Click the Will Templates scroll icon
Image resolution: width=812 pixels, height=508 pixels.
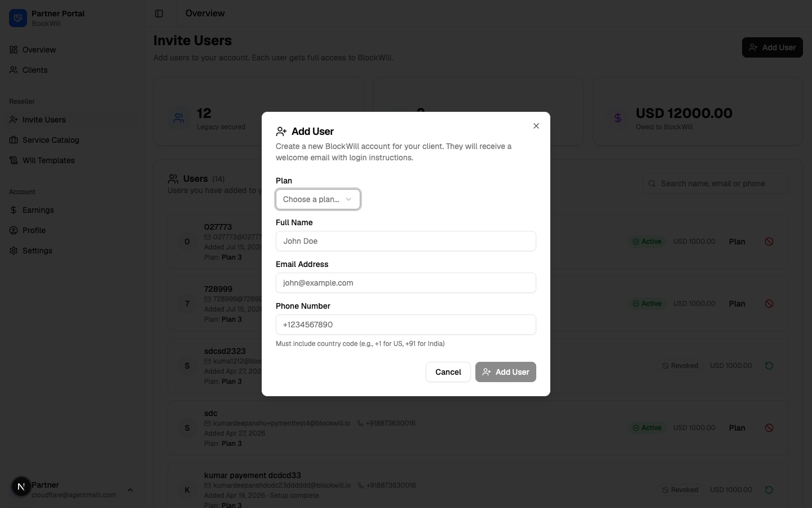(x=14, y=160)
